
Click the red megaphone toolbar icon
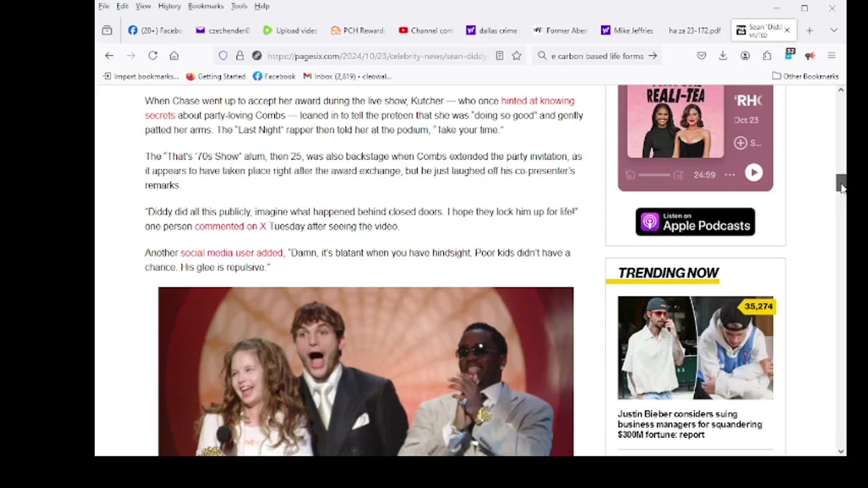pos(810,56)
